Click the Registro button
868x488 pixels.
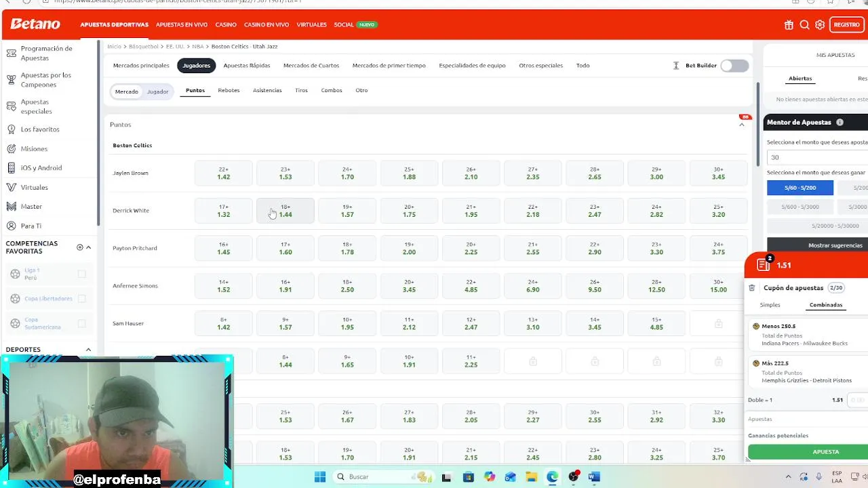tap(846, 24)
